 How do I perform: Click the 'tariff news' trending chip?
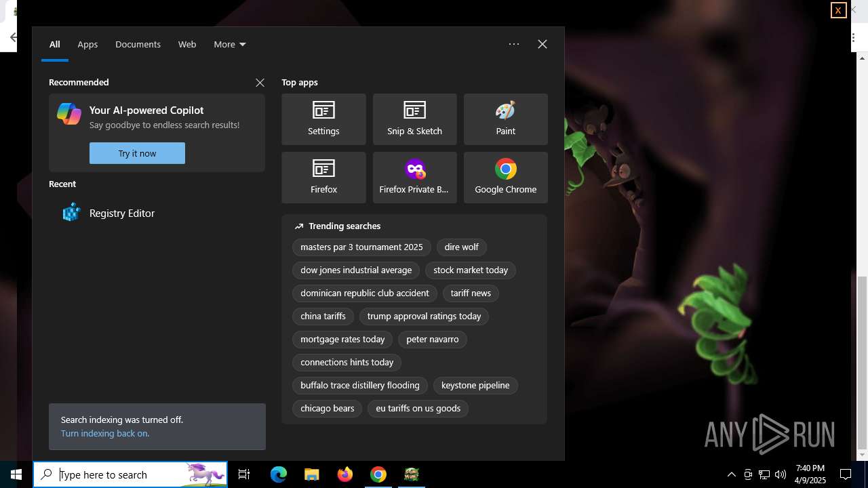click(471, 293)
